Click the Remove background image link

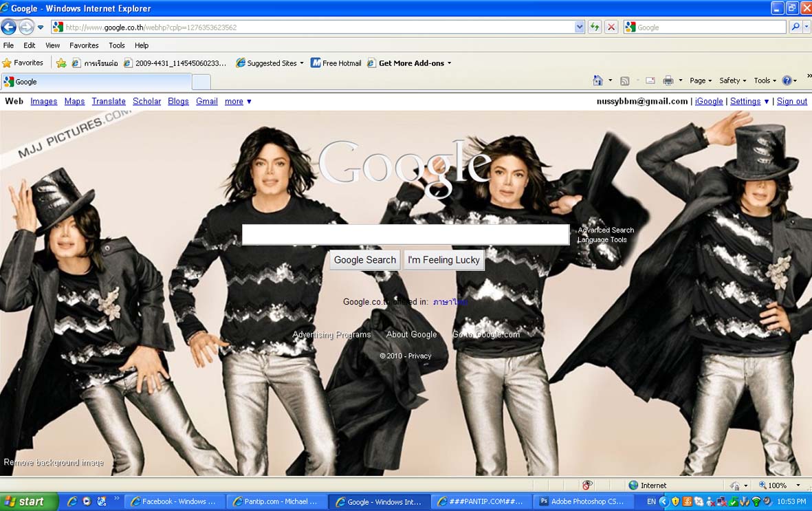click(x=54, y=462)
